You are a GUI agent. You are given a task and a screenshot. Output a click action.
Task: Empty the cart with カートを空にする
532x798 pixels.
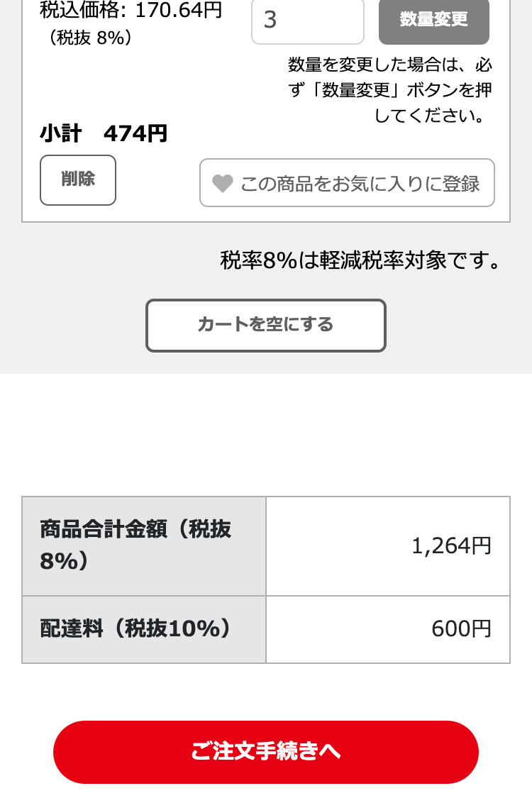click(266, 325)
